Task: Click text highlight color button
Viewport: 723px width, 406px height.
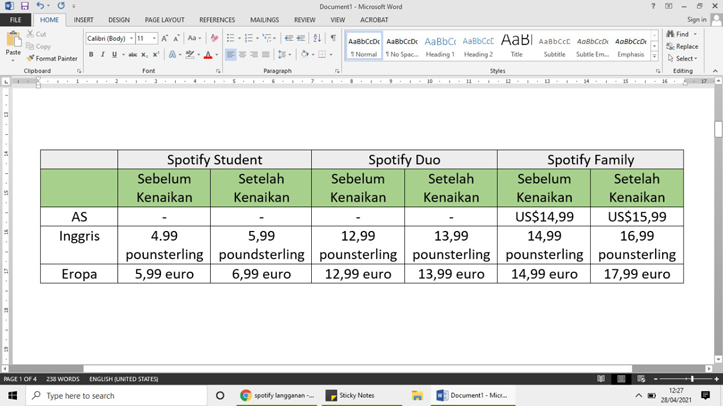Action: 190,54
